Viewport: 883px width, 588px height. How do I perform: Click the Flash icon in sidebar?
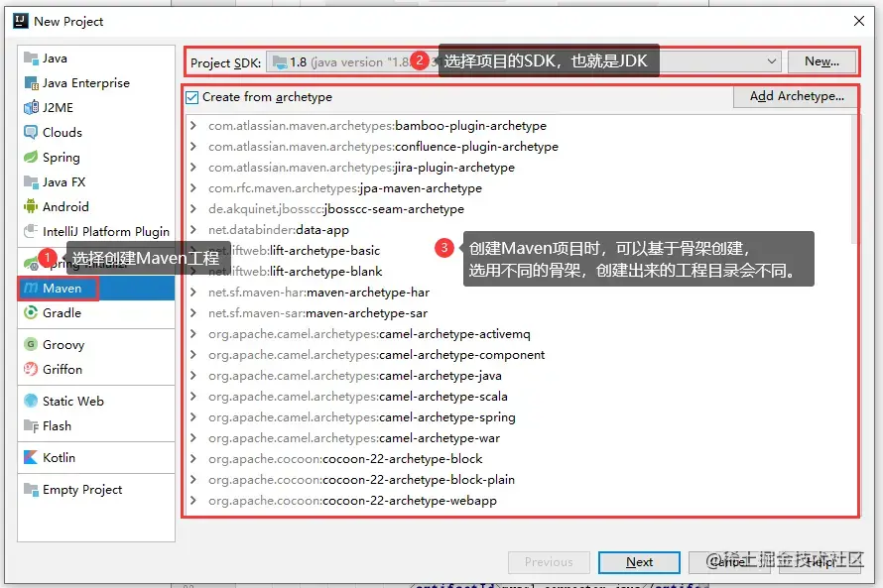coord(31,426)
